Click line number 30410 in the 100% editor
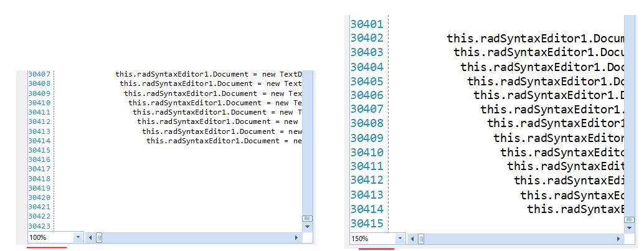This screenshot has height=251, width=644. click(x=39, y=103)
